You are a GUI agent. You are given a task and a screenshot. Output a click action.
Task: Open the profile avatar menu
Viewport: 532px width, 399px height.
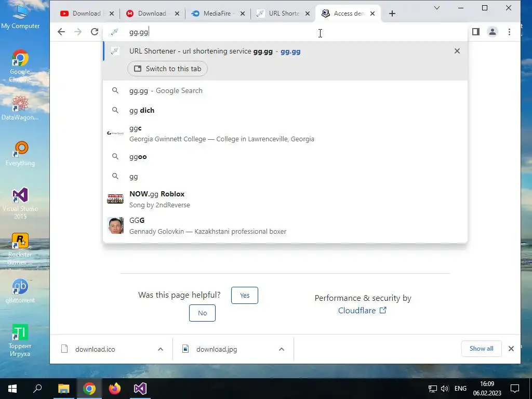tap(493, 32)
